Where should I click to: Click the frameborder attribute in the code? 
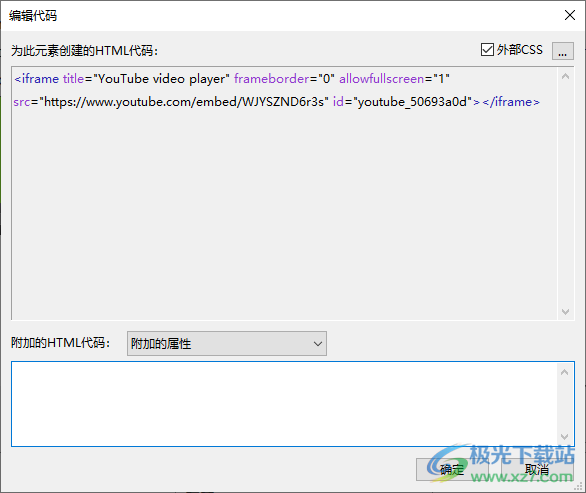272,79
